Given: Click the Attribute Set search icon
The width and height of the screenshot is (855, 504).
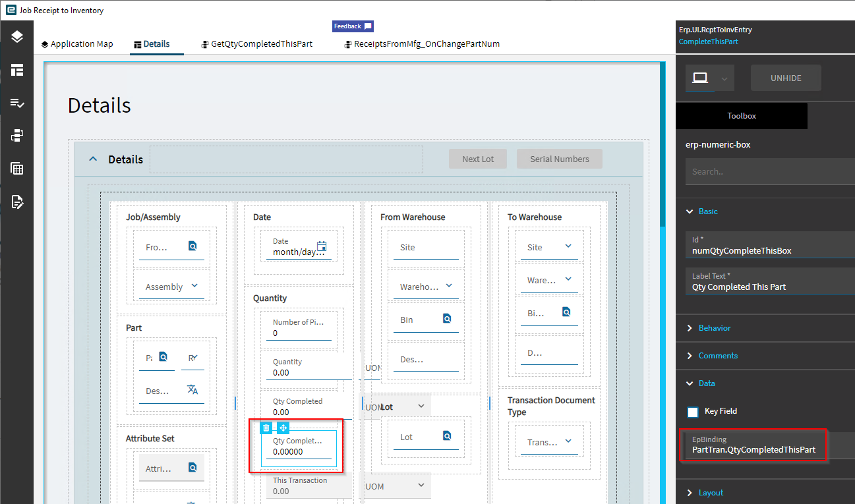Looking at the screenshot, I should click(x=192, y=468).
